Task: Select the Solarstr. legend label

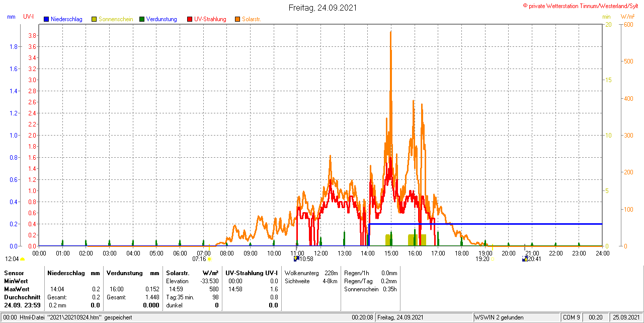Action: pyautogui.click(x=252, y=19)
